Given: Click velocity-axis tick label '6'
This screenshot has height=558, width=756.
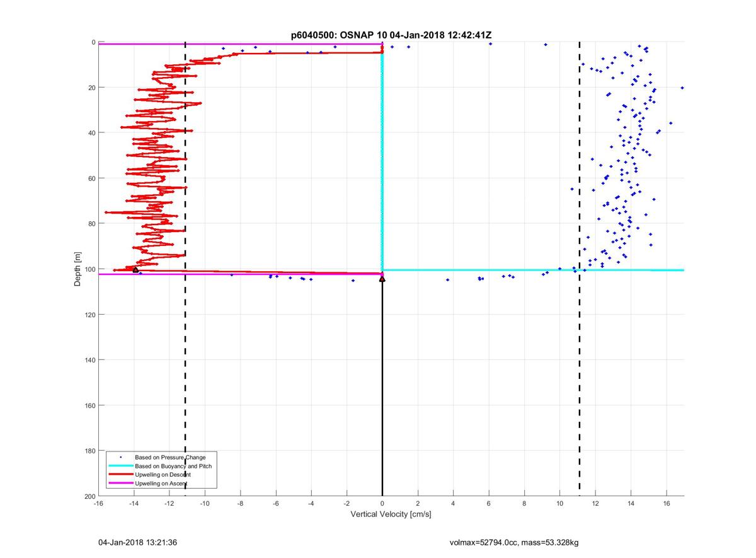Looking at the screenshot, I should pos(489,504).
